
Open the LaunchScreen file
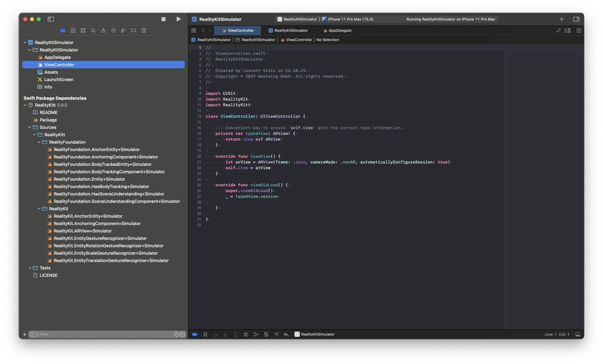55,79
